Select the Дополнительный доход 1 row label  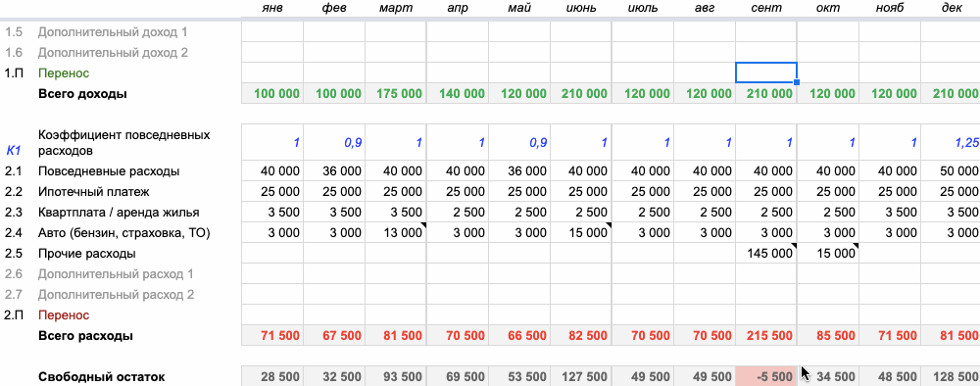pos(113,32)
